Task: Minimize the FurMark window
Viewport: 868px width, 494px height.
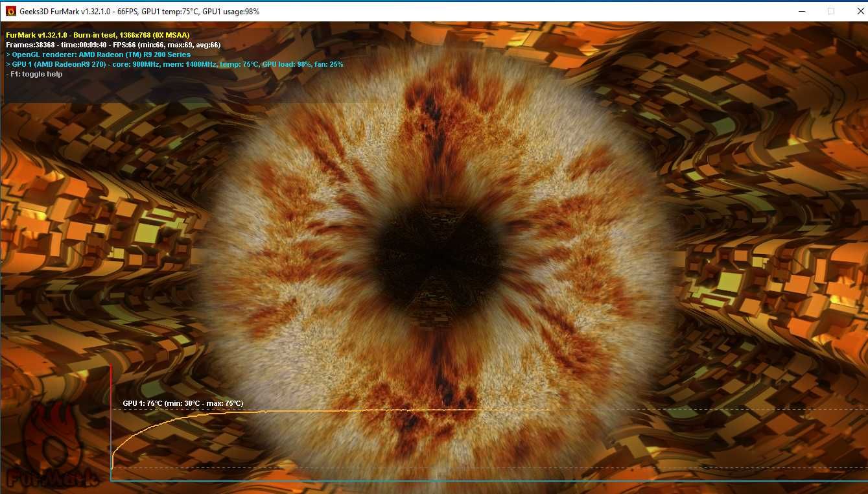Action: pyautogui.click(x=801, y=11)
